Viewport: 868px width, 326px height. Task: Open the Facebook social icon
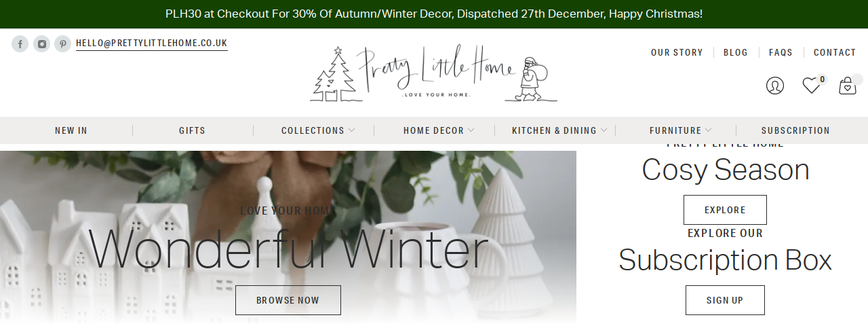20,44
